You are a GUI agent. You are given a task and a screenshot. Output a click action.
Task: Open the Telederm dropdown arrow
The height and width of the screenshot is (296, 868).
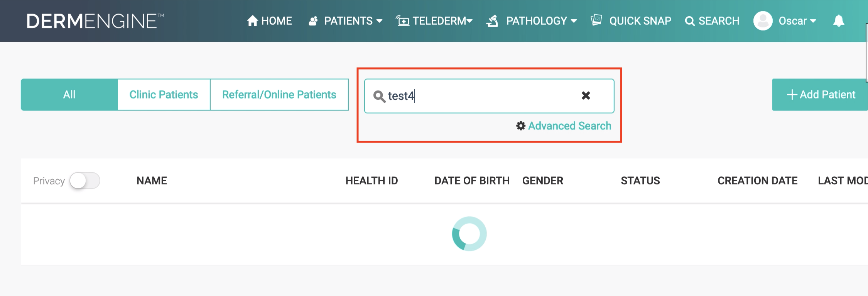tap(469, 21)
